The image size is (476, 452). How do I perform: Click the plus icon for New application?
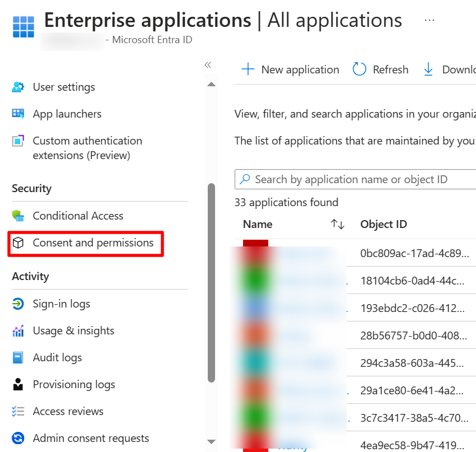pos(248,69)
